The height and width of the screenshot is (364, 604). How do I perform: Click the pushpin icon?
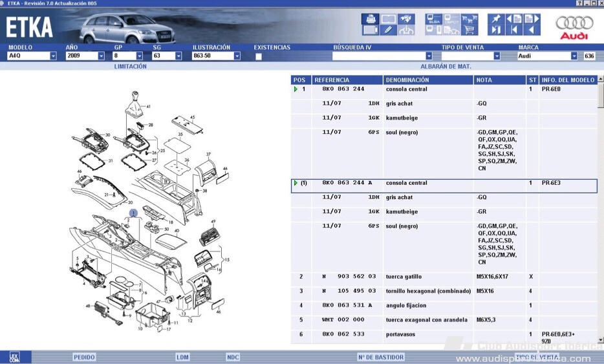coord(496,19)
